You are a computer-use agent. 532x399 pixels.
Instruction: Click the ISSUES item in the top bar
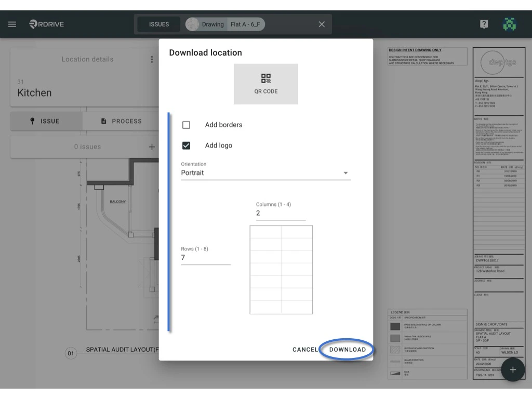(x=158, y=24)
